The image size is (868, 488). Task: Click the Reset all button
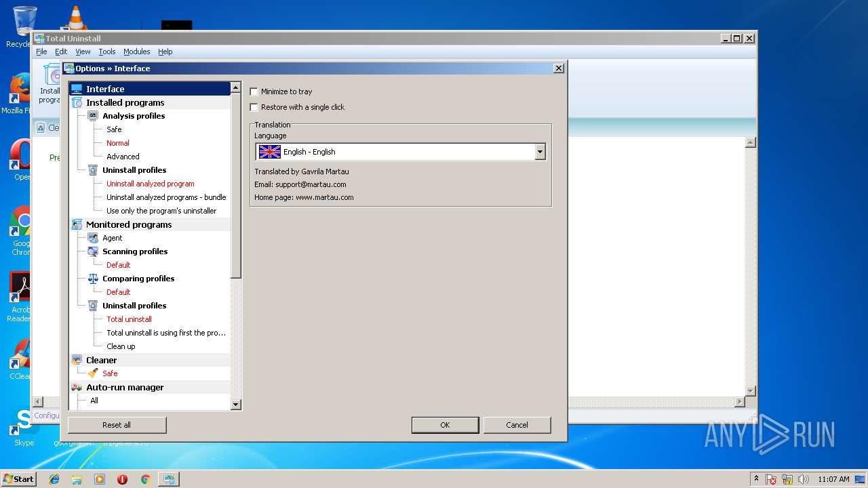(117, 425)
